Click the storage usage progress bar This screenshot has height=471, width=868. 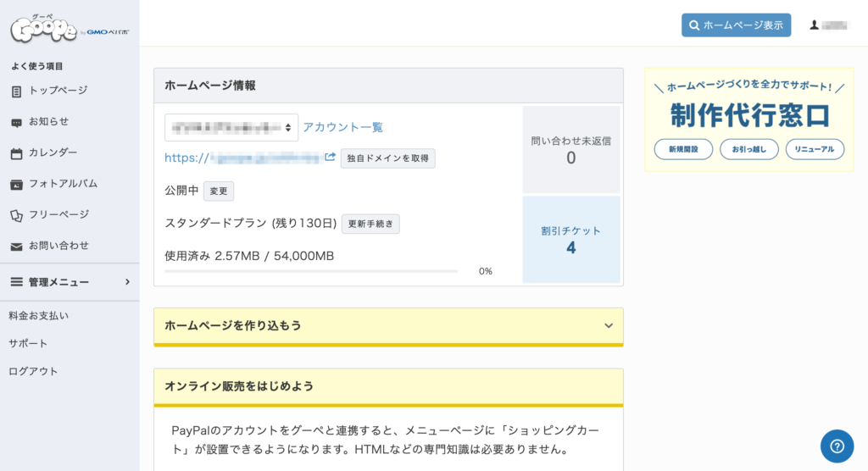point(311,271)
